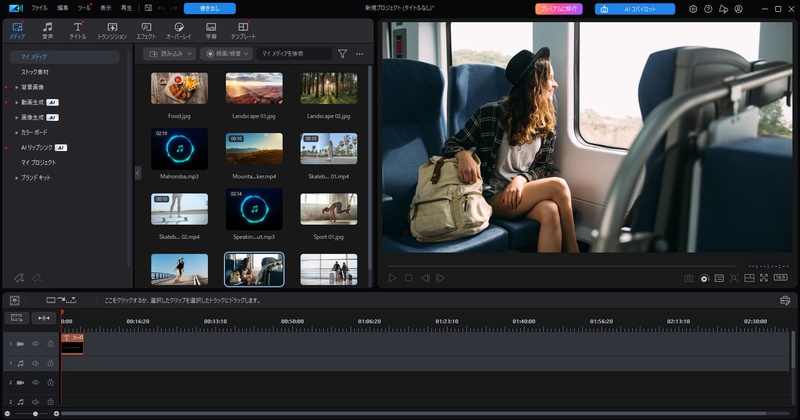Take a snapshot with the camera icon
The height and width of the screenshot is (420, 800).
coord(689,278)
